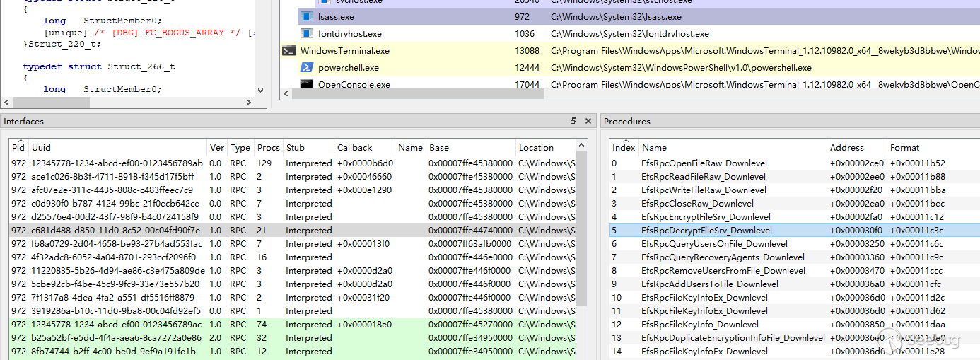Viewport: 980px width, 360px height.
Task: Select the powershell.exe process name
Action: (x=349, y=67)
